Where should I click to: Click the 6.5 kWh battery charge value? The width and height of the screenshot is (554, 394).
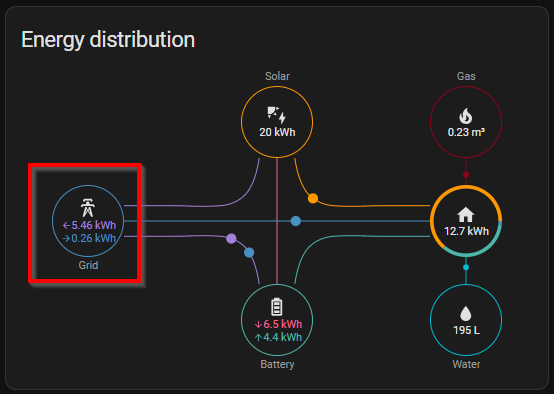278,324
